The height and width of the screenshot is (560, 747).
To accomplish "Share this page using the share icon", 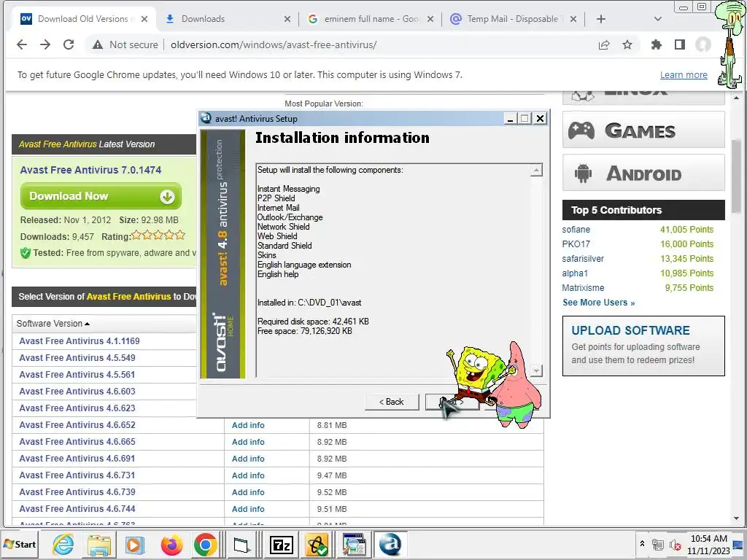I will point(604,44).
